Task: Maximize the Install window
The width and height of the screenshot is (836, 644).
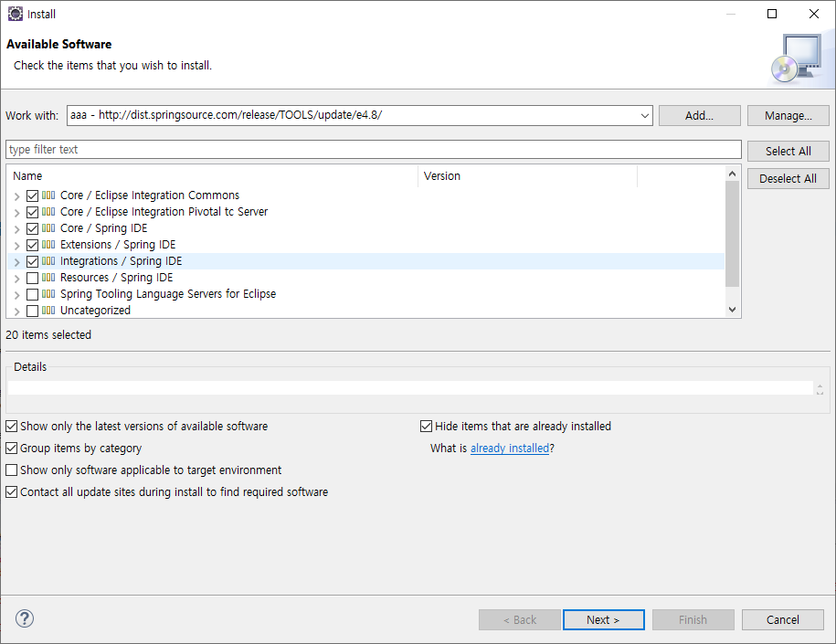Action: click(771, 14)
